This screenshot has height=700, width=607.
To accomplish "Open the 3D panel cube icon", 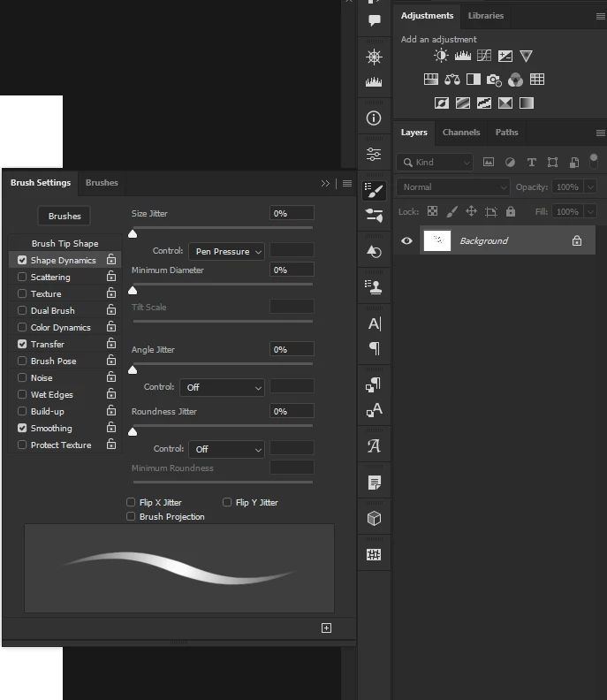I will (x=374, y=518).
